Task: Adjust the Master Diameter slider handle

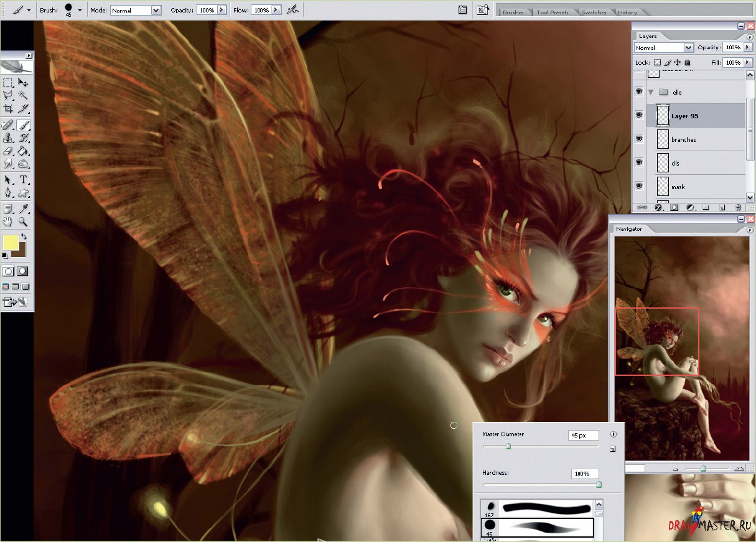Action: 508,446
